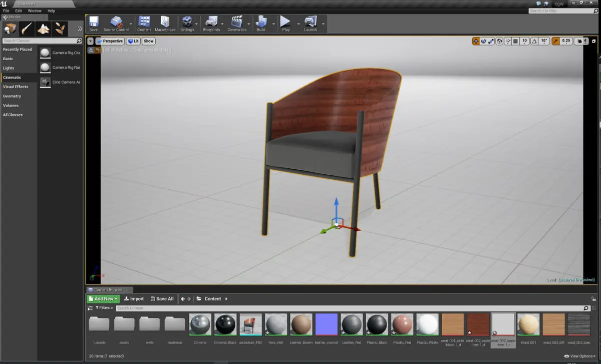Click the Launch toolbar icon
The image size is (601, 364).
pyautogui.click(x=311, y=24)
